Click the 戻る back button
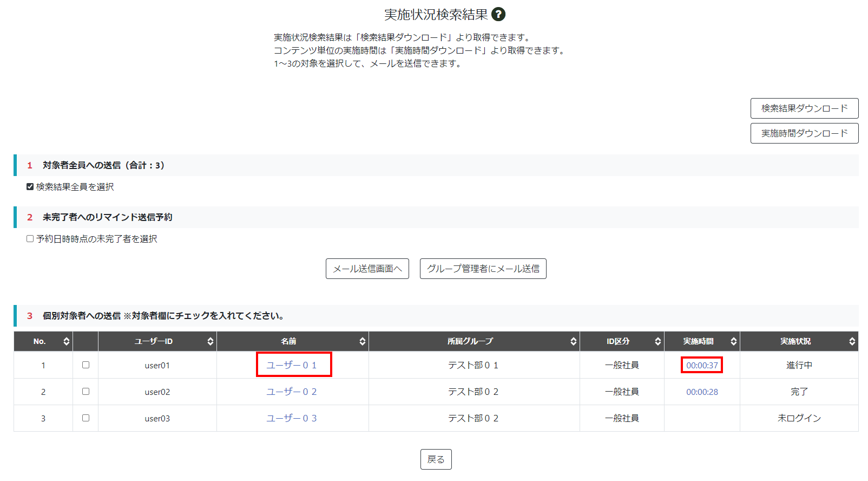This screenshot has height=481, width=868. click(x=436, y=459)
